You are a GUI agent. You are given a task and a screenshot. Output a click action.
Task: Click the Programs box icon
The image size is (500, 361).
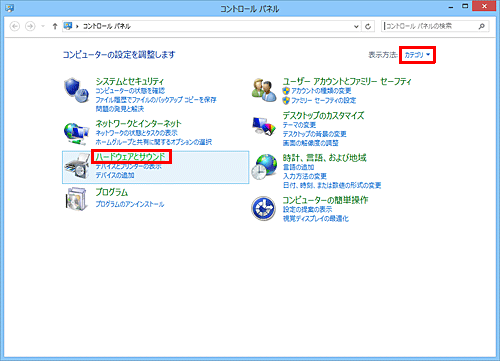[77, 199]
